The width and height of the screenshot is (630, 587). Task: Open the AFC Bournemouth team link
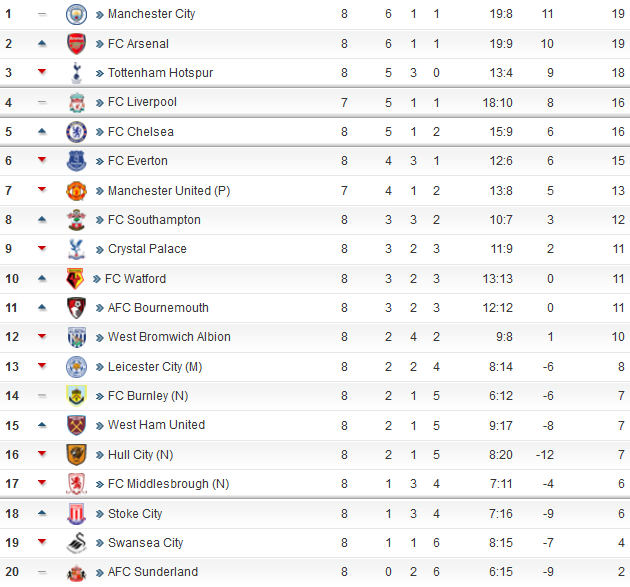tap(158, 308)
